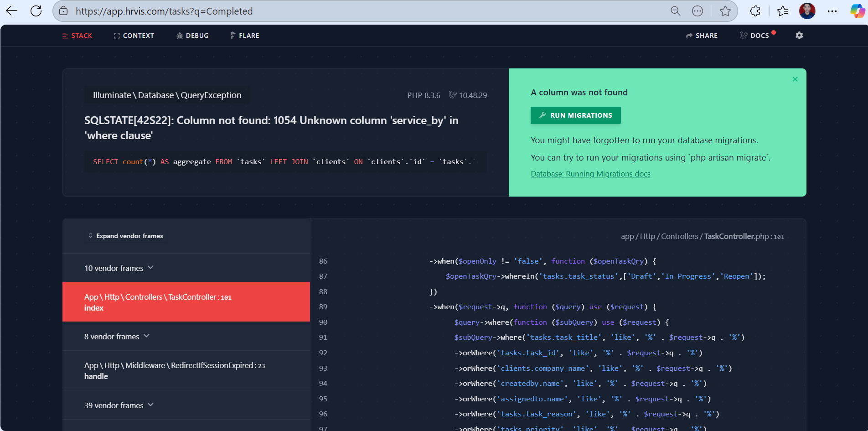Image resolution: width=868 pixels, height=431 pixels.
Task: Click the zoom magnifier icon in address bar
Action: (675, 11)
